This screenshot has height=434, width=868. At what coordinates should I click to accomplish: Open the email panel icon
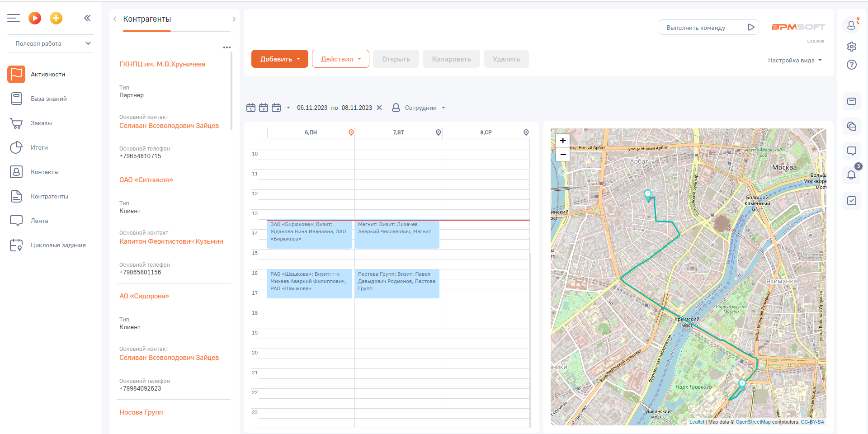click(x=852, y=101)
